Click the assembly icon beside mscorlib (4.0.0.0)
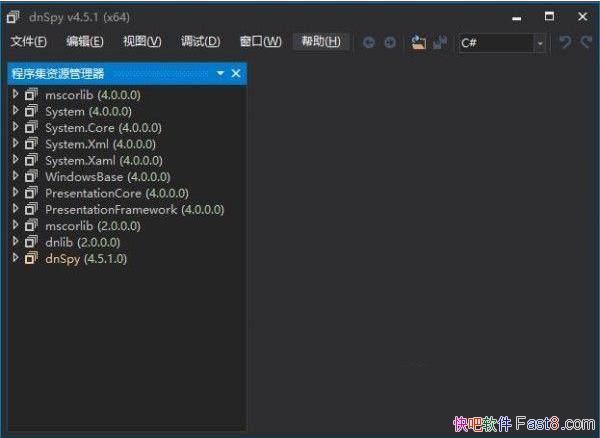 pos(31,94)
